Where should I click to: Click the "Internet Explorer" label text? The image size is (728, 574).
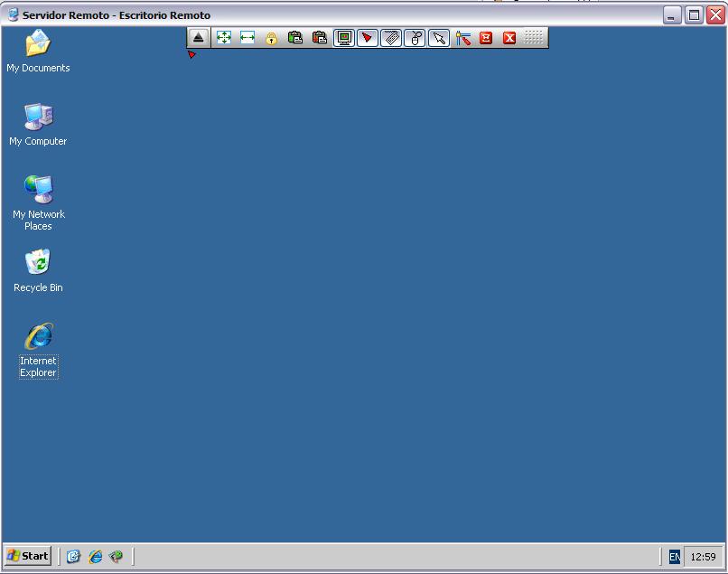(x=39, y=367)
